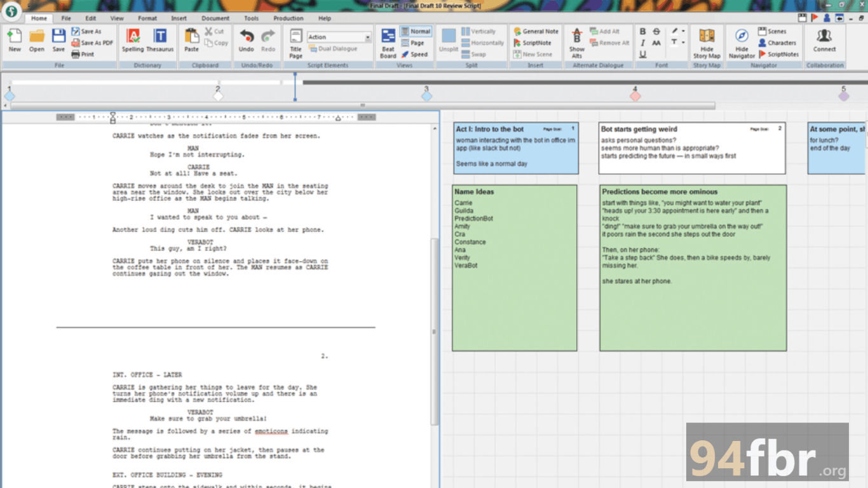Insert a ScriptNote from Insert group
Viewport: 868px width, 488px height.
pos(532,43)
